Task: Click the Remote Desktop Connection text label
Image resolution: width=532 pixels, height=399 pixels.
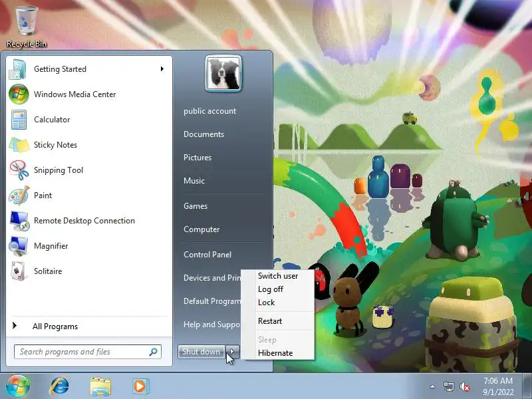Action: click(84, 221)
